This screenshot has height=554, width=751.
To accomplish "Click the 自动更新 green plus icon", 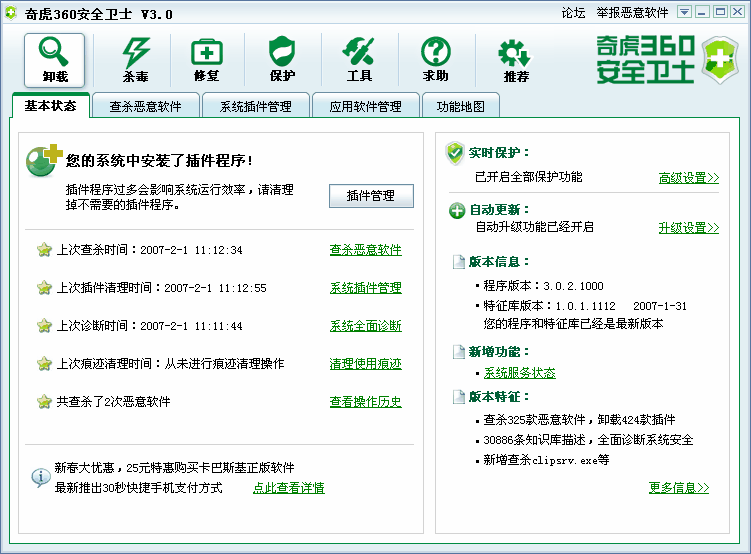I will pos(457,210).
